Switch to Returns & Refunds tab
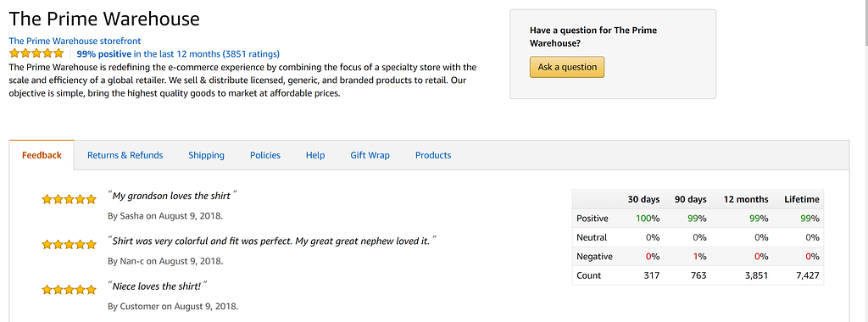 coord(125,155)
